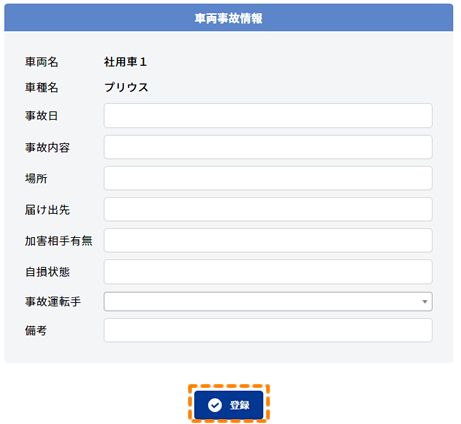This screenshot has width=461, height=424.
Task: Focus the 自損状態 input field
Action: [x=268, y=272]
